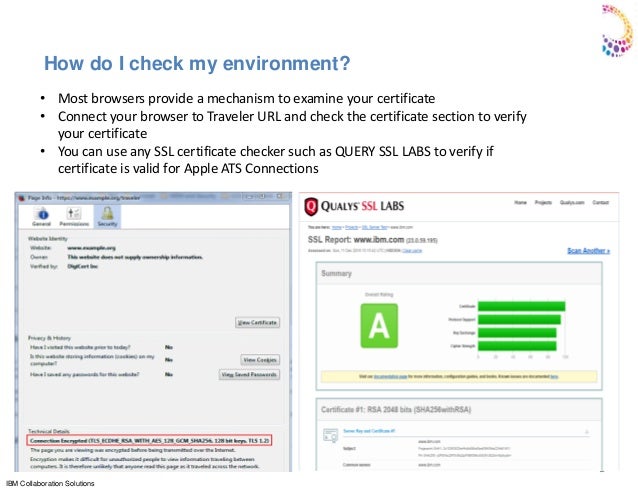
Task: Click the View Cookies button
Action: pos(260,360)
